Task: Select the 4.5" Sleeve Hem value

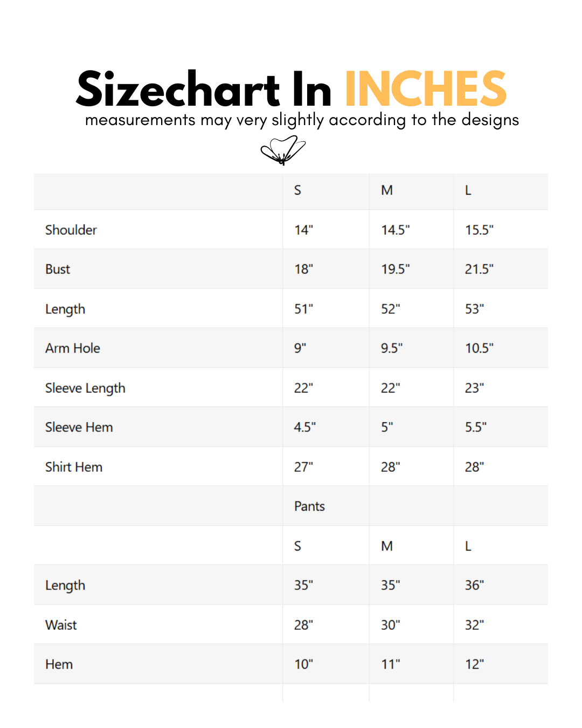Action: 304,428
